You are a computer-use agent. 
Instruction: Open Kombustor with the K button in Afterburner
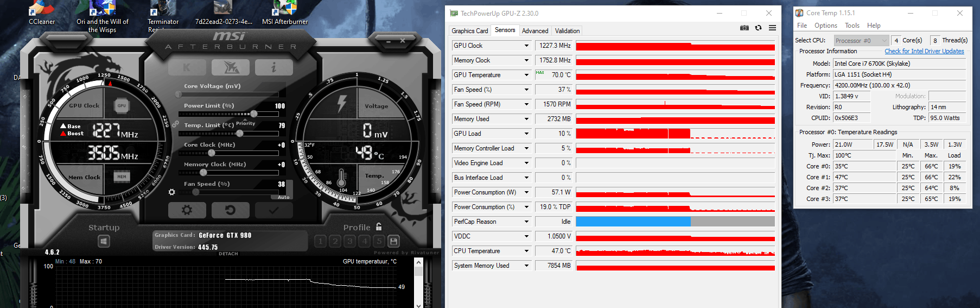[187, 67]
